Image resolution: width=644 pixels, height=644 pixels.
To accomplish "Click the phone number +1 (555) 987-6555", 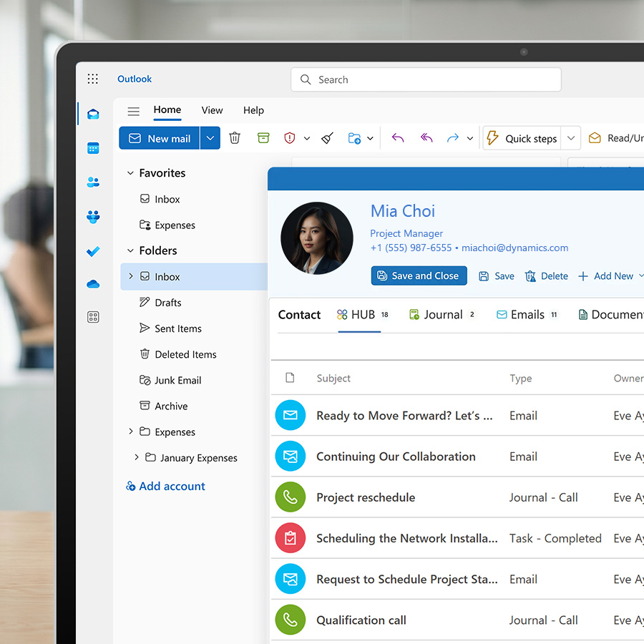I will [x=411, y=248].
